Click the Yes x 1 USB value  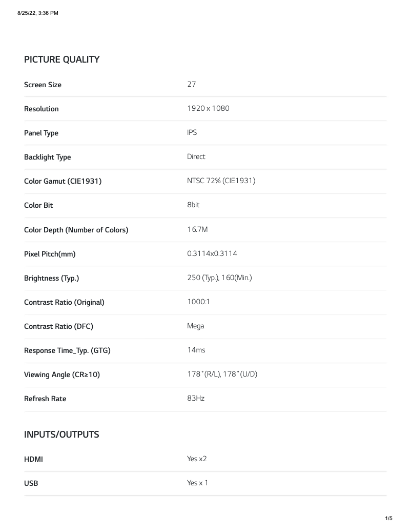click(x=197, y=483)
